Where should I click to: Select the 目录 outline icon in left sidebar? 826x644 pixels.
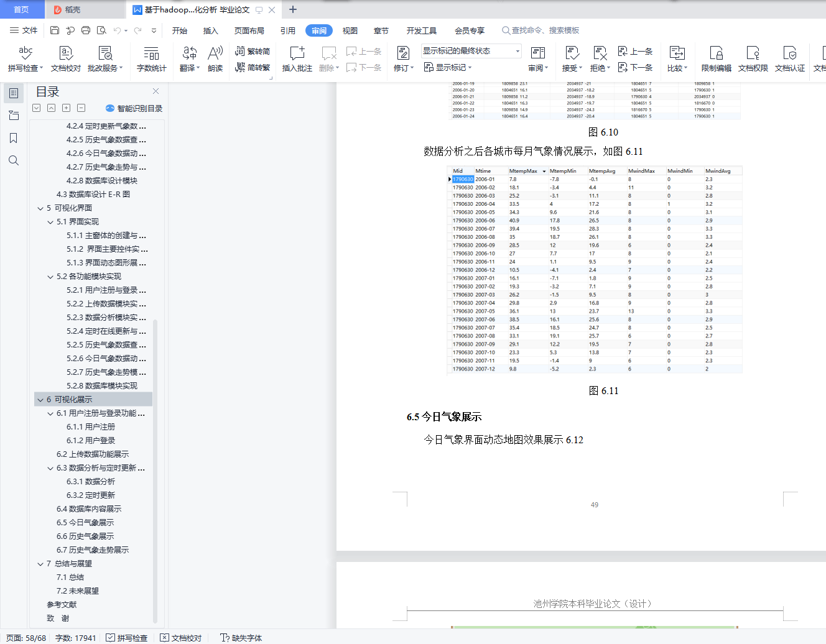tap(14, 93)
